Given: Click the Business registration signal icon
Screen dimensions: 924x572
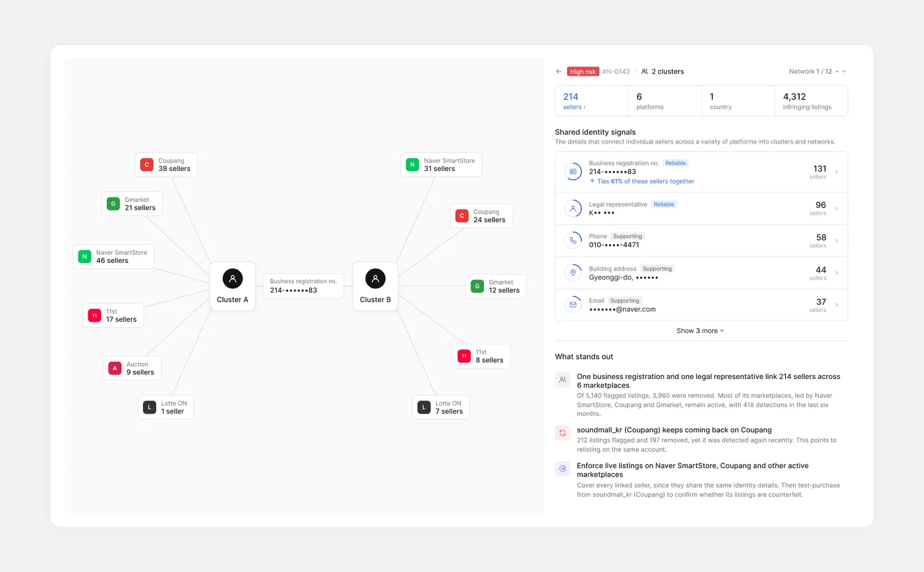Looking at the screenshot, I should click(573, 172).
